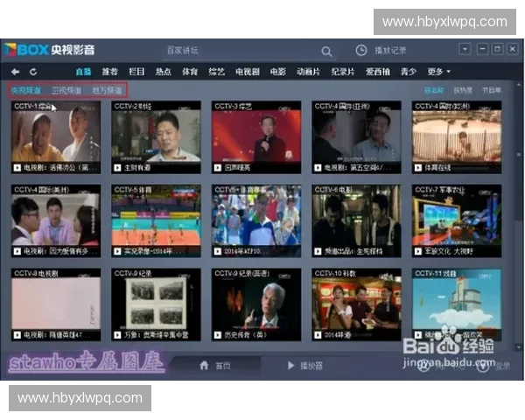The height and width of the screenshot is (420, 525).
Task: Expand the 更多 dropdown in navigation
Action: point(438,71)
